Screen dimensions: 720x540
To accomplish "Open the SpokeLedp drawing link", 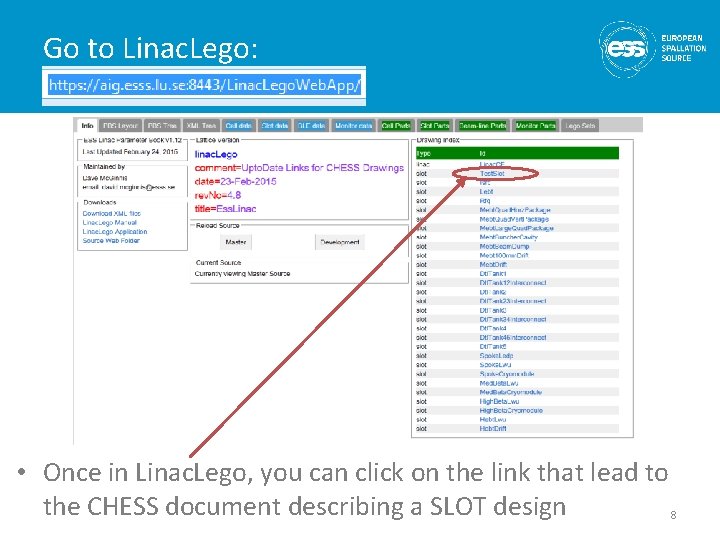I will (x=496, y=356).
